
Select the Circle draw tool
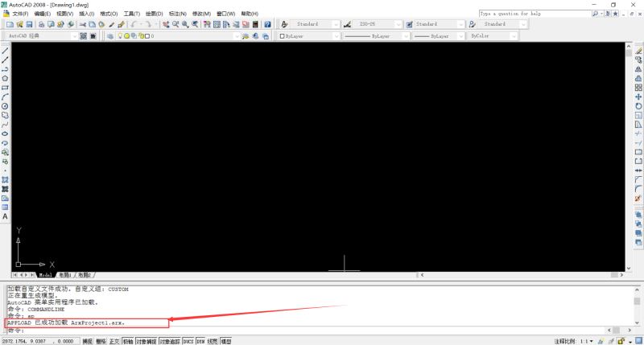tap(5, 106)
